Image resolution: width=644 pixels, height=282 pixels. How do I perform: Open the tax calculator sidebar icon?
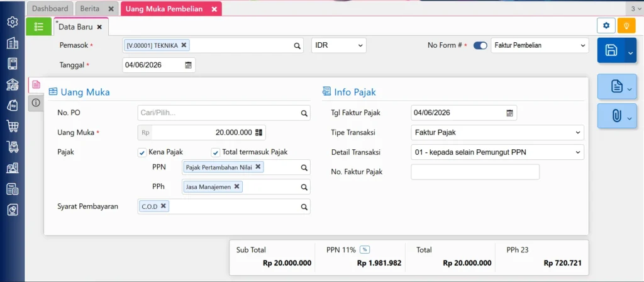13,189
